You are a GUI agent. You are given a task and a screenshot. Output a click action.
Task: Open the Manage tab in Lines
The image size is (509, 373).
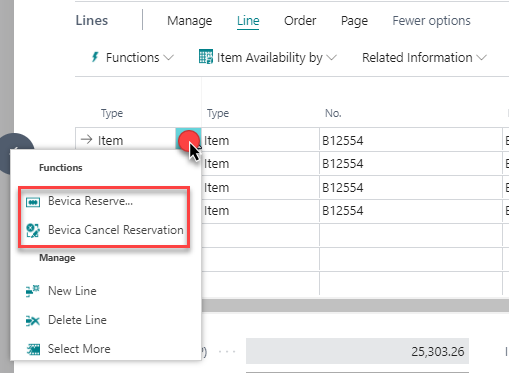pyautogui.click(x=189, y=21)
